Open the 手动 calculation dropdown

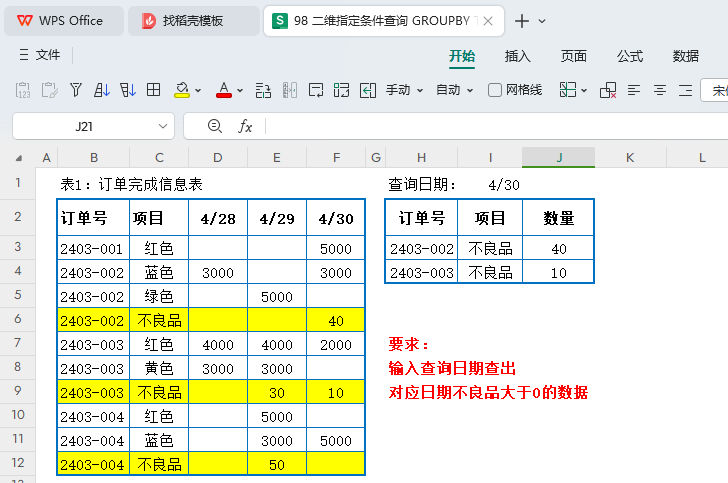click(404, 90)
